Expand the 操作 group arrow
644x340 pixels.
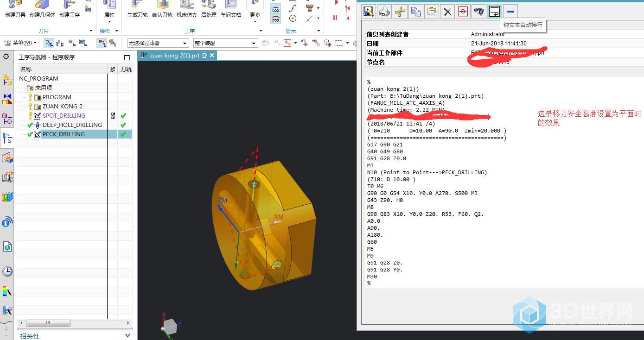[x=116, y=31]
